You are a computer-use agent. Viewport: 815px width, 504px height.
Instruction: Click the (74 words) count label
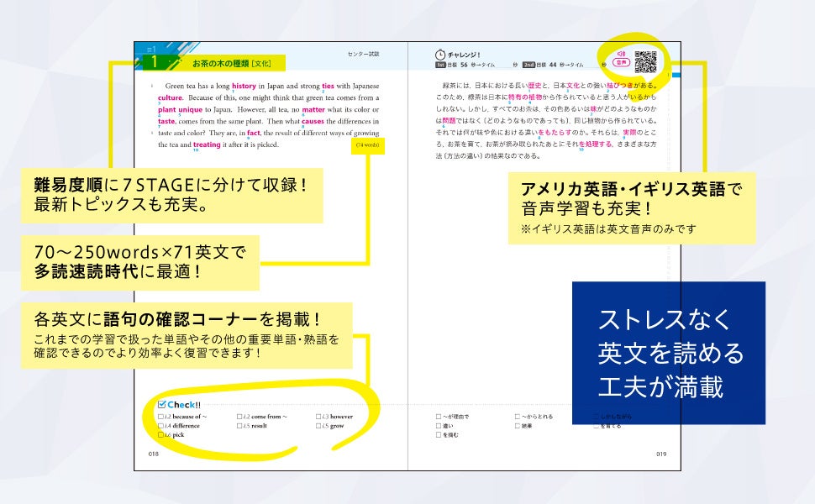click(367, 145)
